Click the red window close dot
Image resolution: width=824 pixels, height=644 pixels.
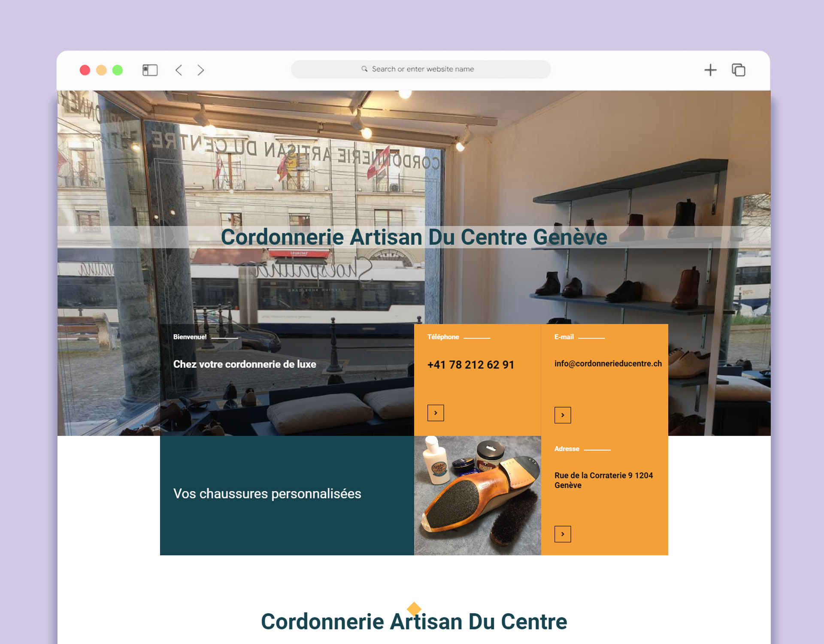click(85, 70)
